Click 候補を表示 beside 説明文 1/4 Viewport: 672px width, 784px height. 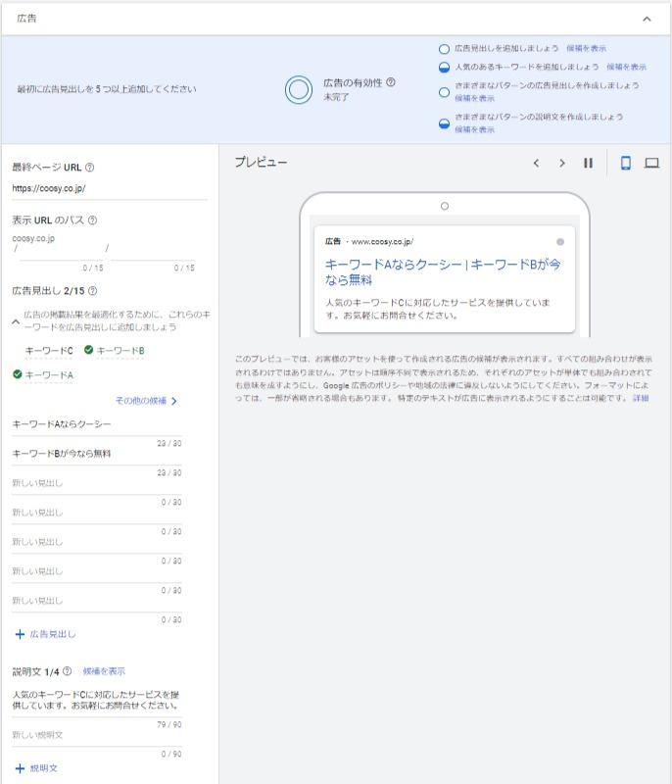point(104,671)
